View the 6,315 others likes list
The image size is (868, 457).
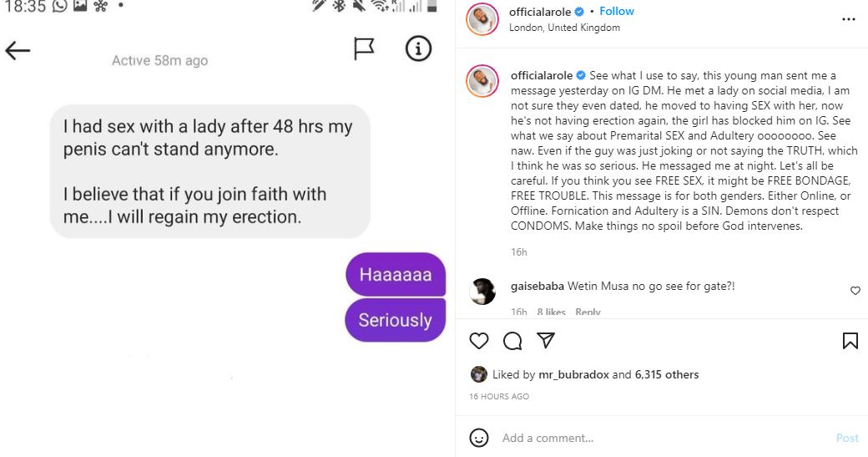(667, 374)
